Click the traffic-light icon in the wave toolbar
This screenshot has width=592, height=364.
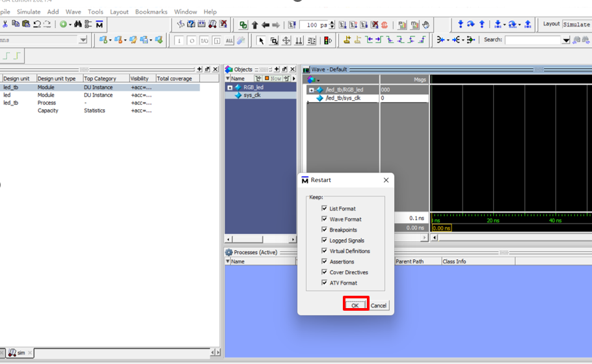[x=328, y=40]
